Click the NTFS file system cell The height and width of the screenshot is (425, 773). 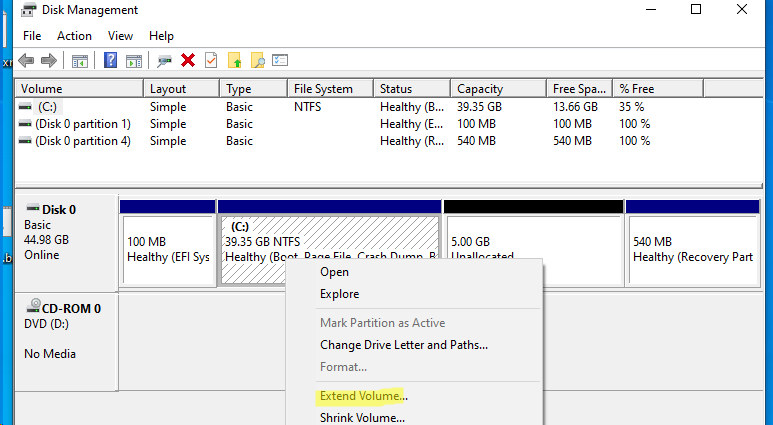click(308, 107)
